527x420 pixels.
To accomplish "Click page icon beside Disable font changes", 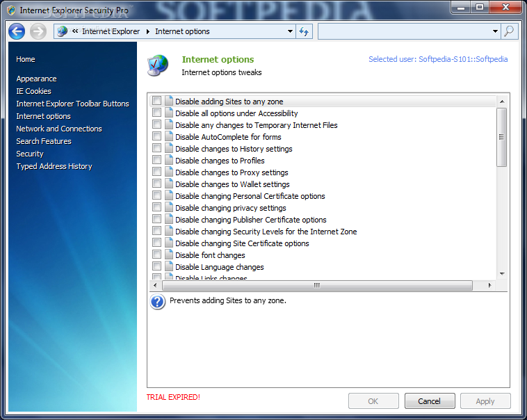I will click(x=169, y=255).
